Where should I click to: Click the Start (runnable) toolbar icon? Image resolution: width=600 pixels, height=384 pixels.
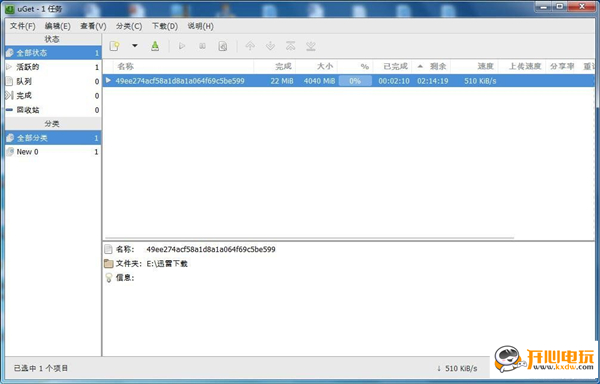182,46
